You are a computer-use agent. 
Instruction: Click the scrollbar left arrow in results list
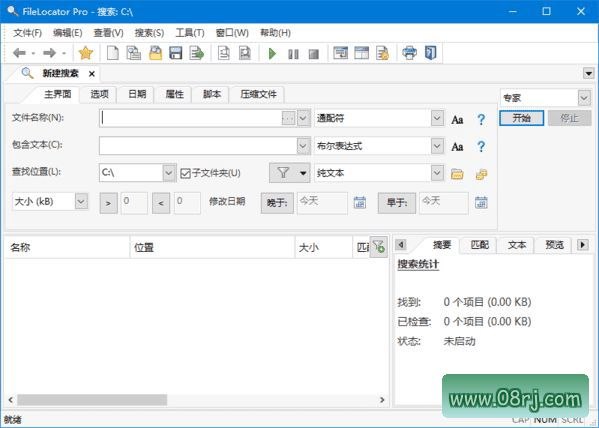[10, 400]
